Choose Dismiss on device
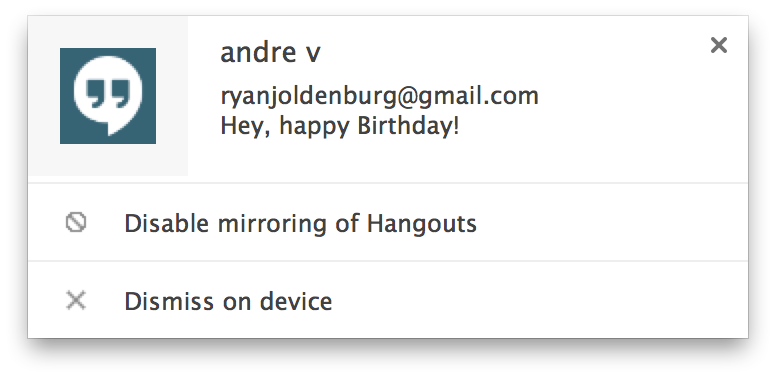This screenshot has height=378, width=776. coord(388,300)
